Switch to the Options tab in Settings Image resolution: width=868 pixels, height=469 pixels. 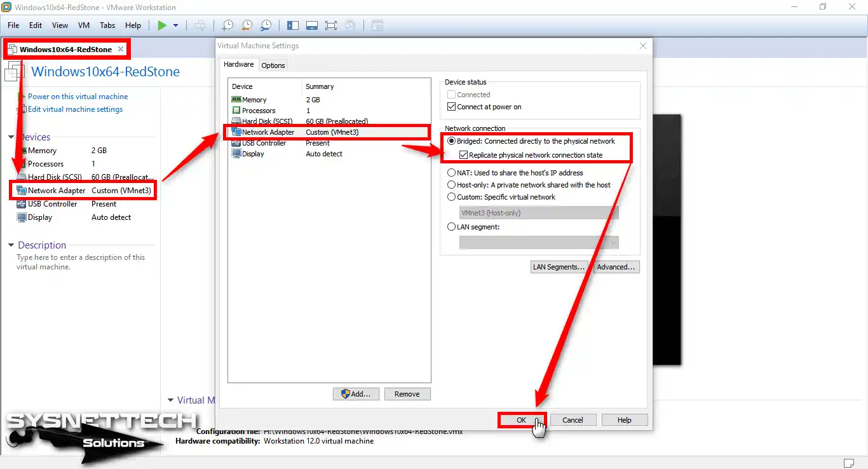click(x=273, y=65)
